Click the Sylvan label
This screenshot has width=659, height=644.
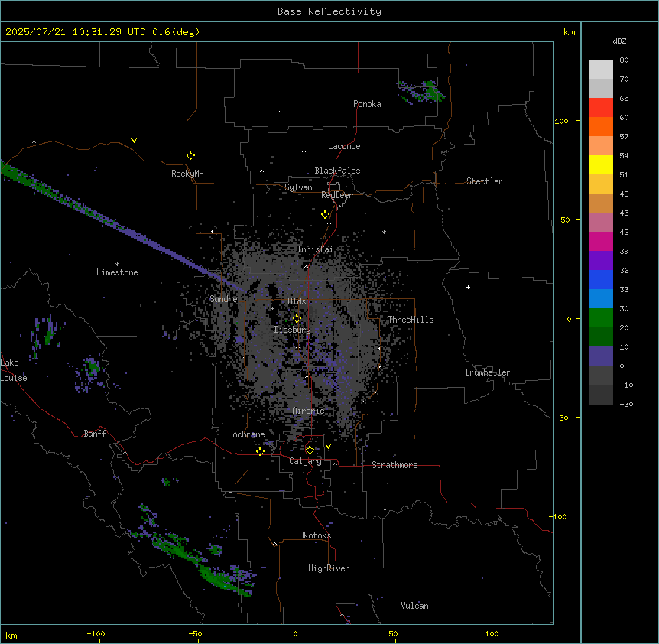[x=298, y=187]
